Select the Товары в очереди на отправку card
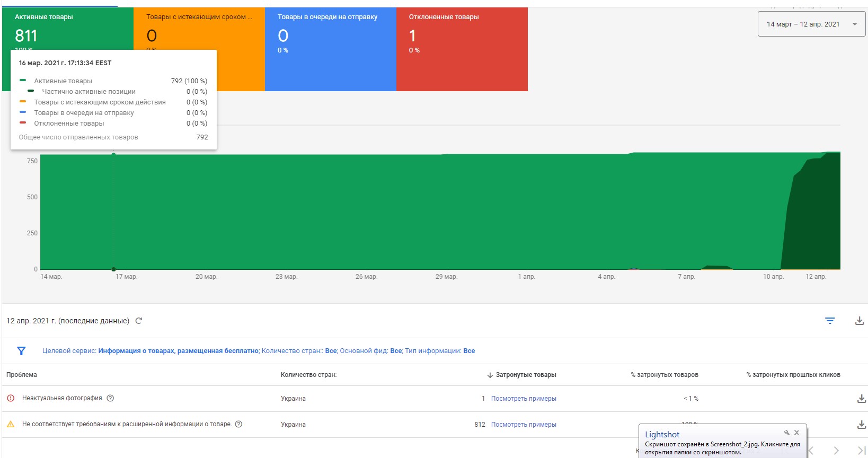This screenshot has width=868, height=458. point(331,49)
